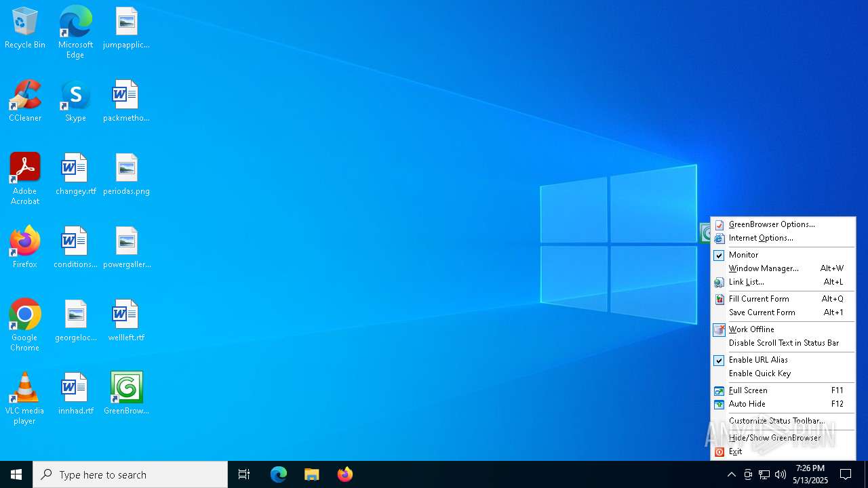Select georgeloc... image file
868x488 pixels.
click(75, 321)
